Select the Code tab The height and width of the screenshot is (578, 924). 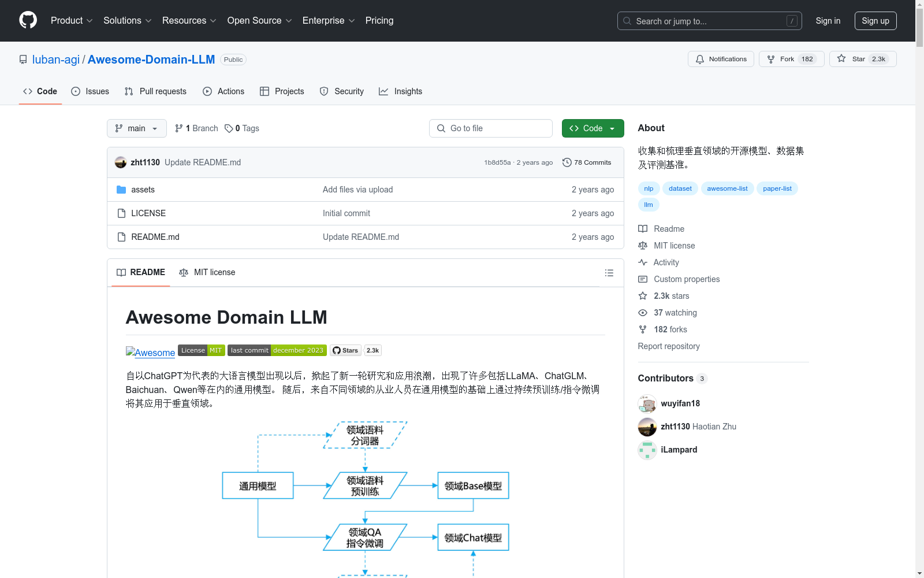[x=40, y=91]
